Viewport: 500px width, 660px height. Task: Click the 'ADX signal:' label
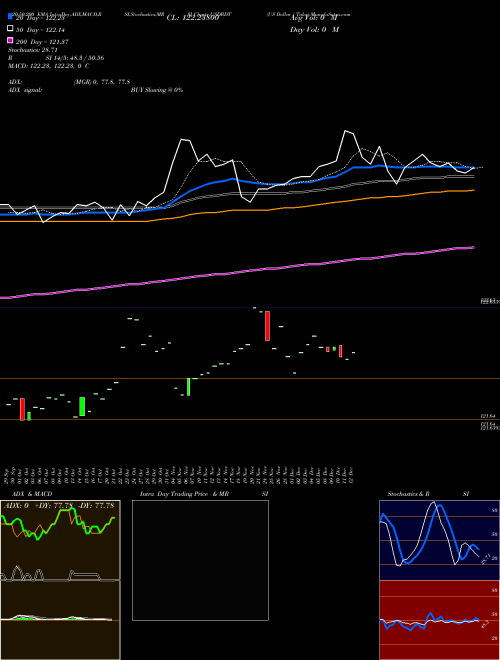pyautogui.click(x=25, y=90)
